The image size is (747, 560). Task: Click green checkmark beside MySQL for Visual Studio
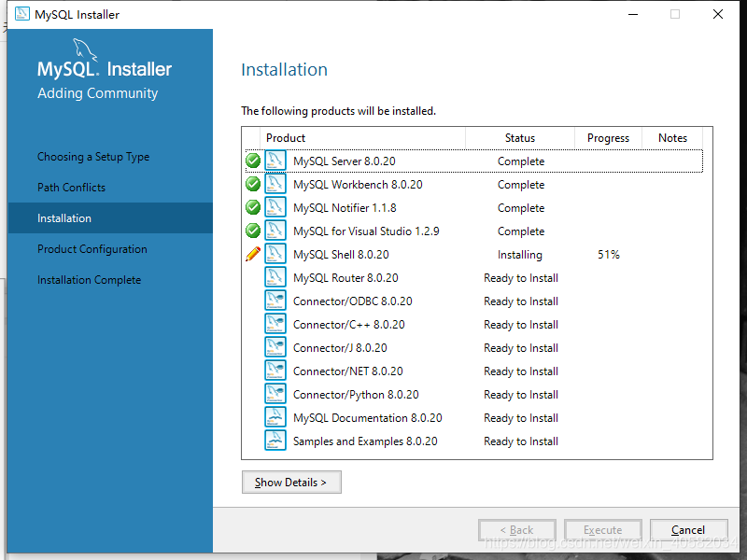tap(253, 231)
